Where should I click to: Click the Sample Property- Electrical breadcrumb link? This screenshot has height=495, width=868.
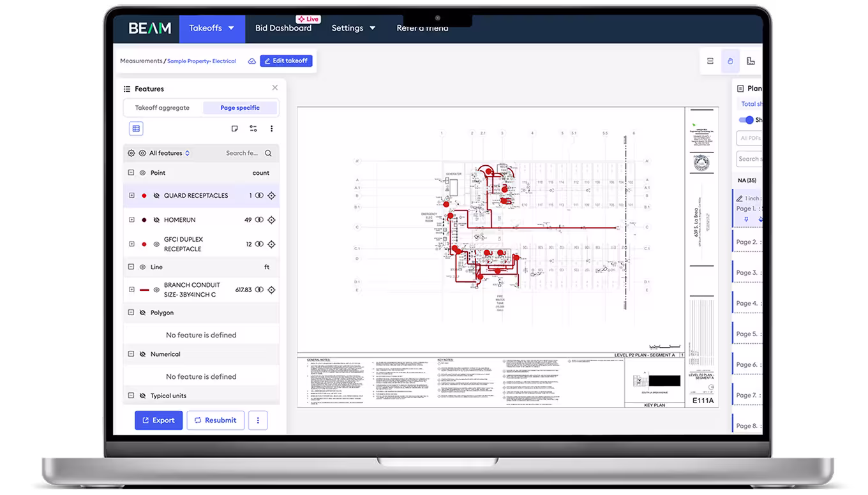[x=202, y=61]
